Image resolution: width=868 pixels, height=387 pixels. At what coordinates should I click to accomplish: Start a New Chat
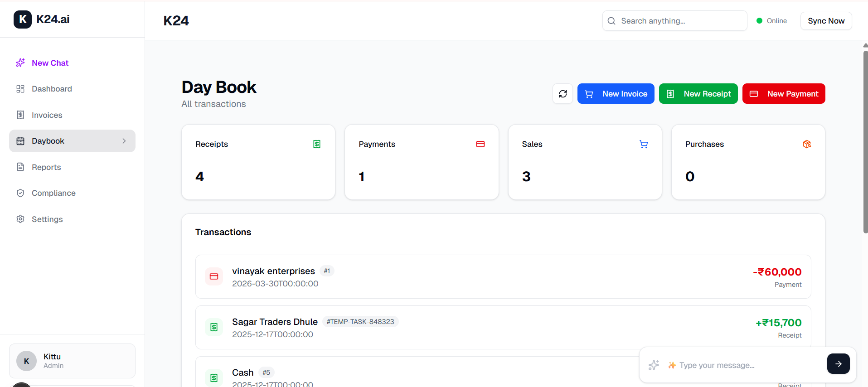(50, 63)
